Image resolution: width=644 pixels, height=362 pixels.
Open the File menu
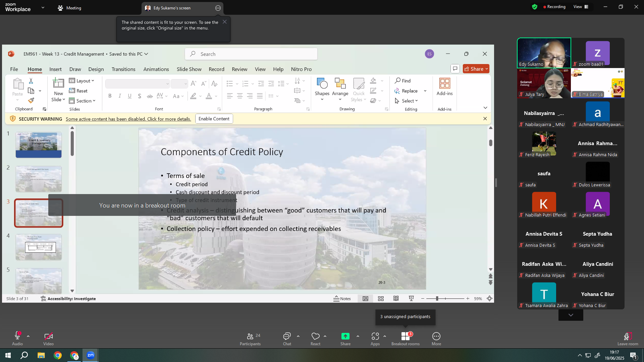coord(14,69)
